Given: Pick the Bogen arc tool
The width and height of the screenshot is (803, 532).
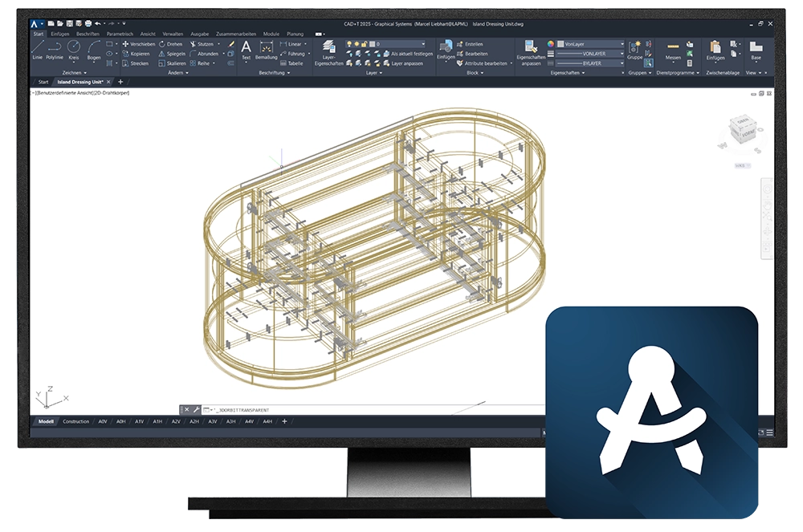Looking at the screenshot, I should [94, 50].
